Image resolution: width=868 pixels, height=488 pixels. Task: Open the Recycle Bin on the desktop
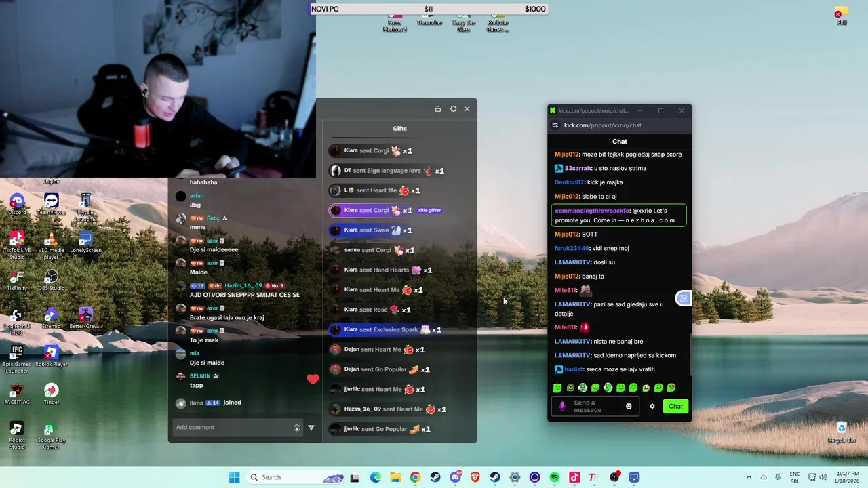[842, 432]
